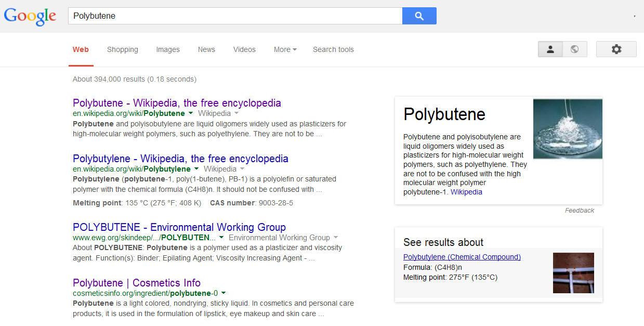This screenshot has width=644, height=326.
Task: Click the Polybutene knowledge panel image
Action: point(568,129)
